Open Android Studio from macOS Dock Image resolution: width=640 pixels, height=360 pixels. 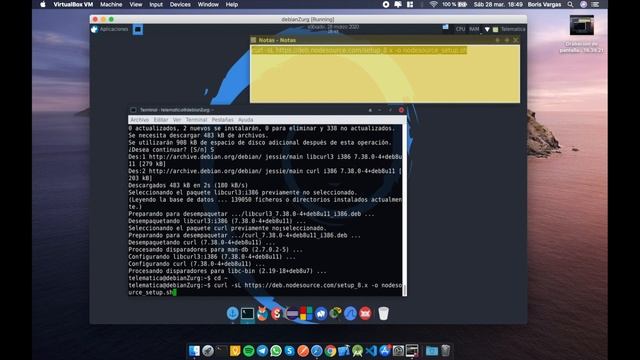click(x=358, y=351)
